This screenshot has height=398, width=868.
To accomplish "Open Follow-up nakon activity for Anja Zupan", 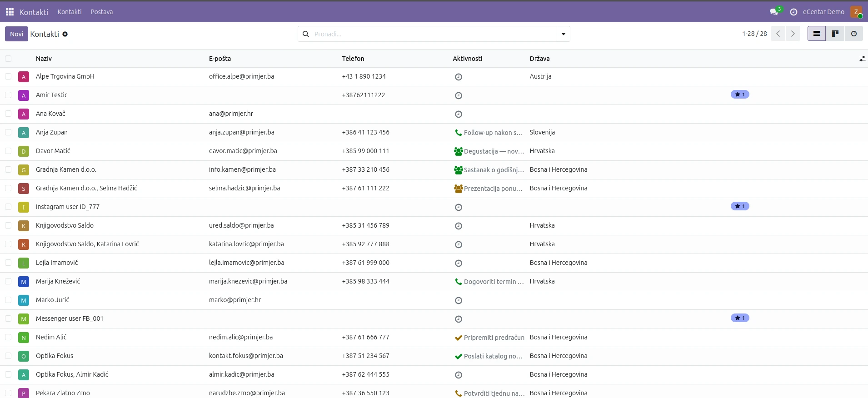I will click(493, 133).
